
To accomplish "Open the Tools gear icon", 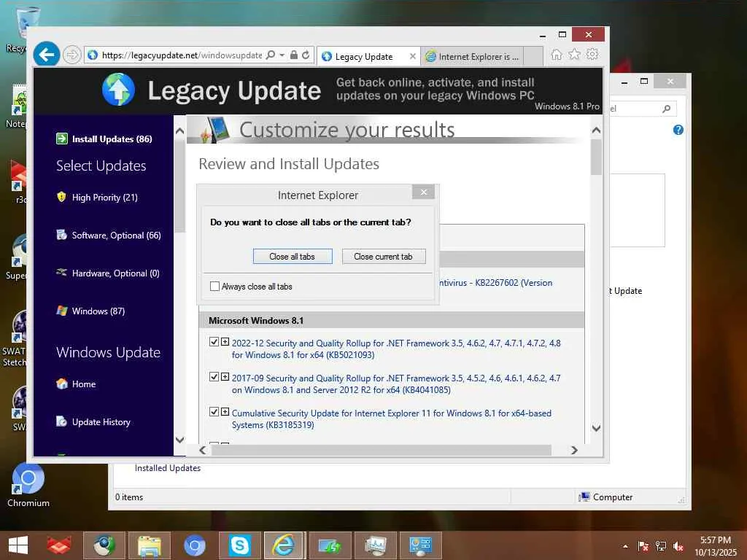I will click(x=592, y=55).
